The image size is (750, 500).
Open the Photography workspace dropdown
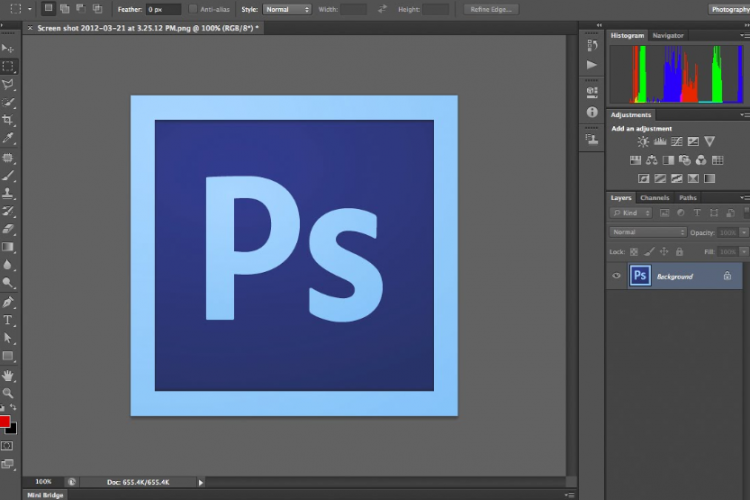click(x=729, y=9)
